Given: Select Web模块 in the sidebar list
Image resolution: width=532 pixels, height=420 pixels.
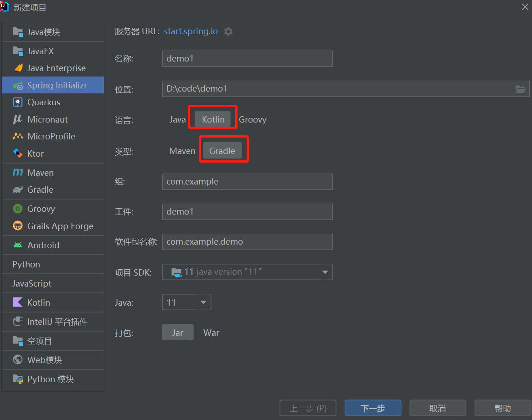Looking at the screenshot, I should click(53, 360).
